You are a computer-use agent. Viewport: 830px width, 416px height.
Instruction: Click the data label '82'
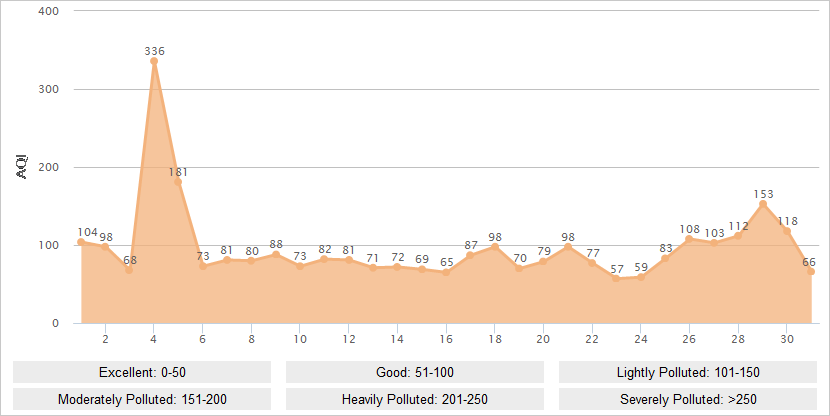pyautogui.click(x=325, y=249)
